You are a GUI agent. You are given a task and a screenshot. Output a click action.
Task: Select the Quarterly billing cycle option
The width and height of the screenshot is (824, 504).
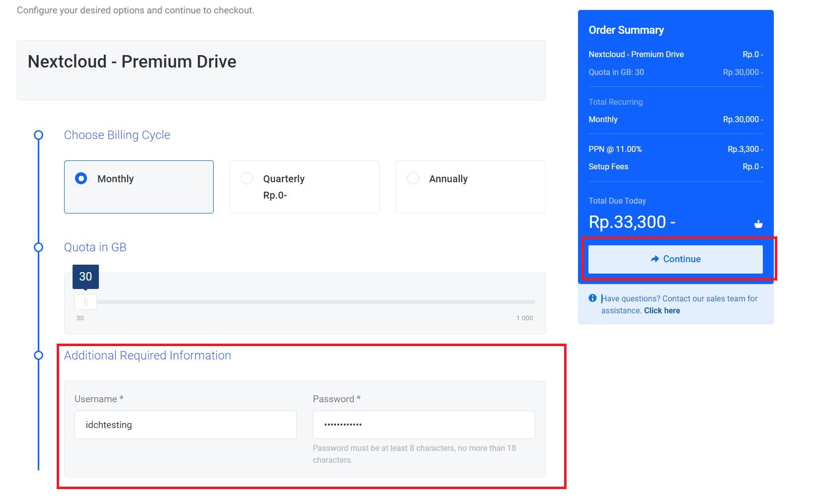click(x=247, y=178)
